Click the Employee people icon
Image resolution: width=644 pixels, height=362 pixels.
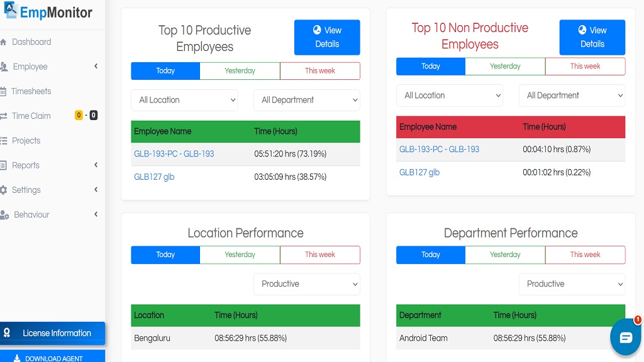pyautogui.click(x=4, y=67)
